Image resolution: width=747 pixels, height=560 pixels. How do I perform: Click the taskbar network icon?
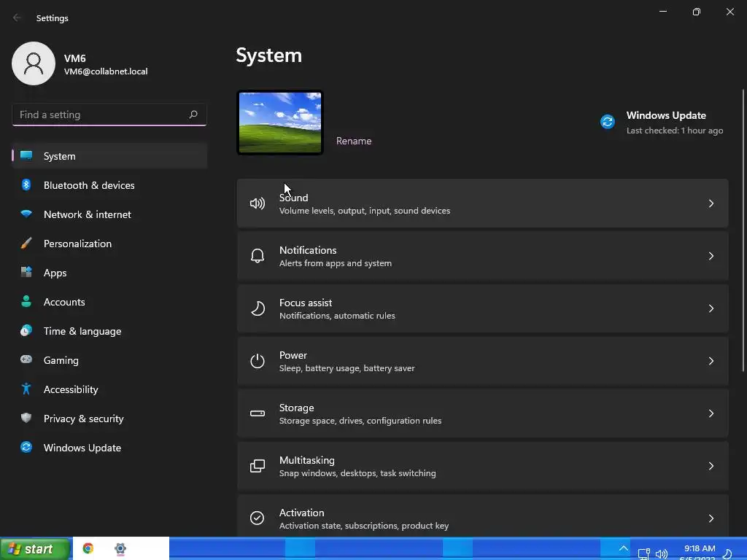[x=643, y=554]
